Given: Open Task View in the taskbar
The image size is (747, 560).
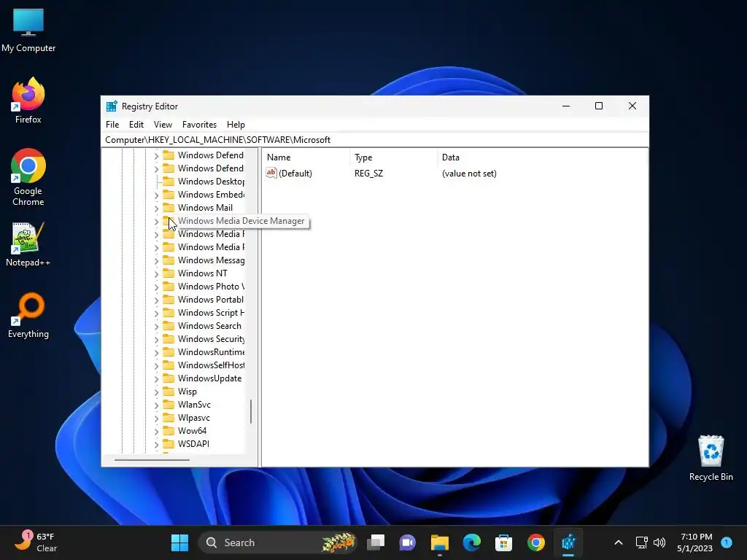Looking at the screenshot, I should click(376, 542).
